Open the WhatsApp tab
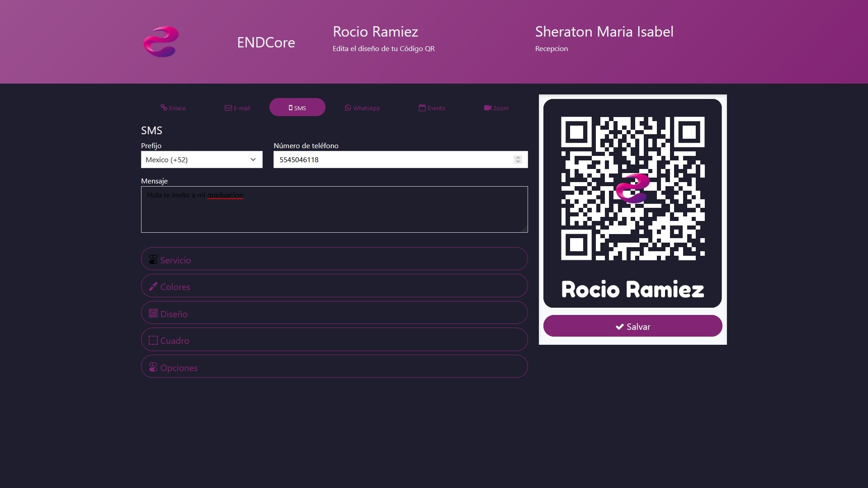Screen dimensions: 868x488 (363, 108)
